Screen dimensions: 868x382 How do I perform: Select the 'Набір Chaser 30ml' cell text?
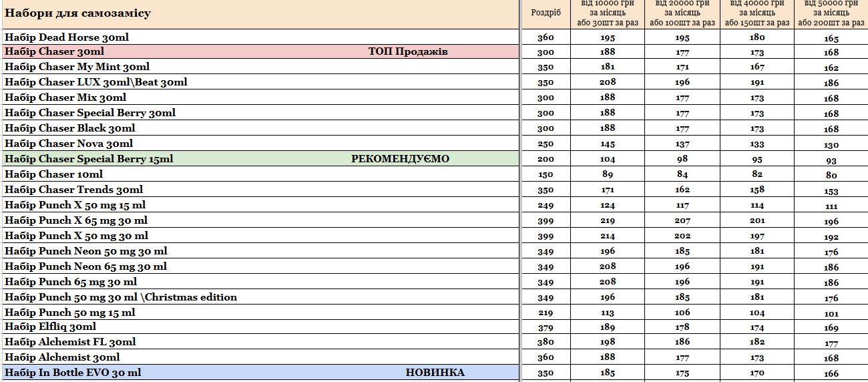coord(54,51)
